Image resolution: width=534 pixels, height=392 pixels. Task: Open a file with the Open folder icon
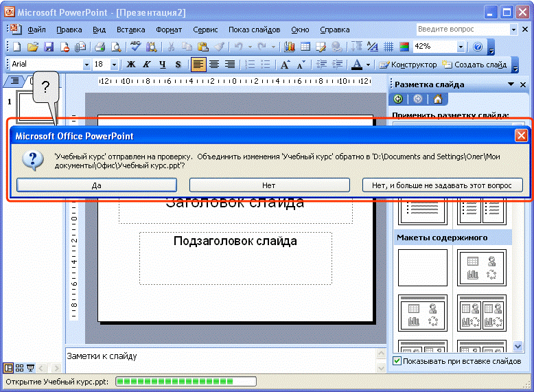(x=33, y=47)
